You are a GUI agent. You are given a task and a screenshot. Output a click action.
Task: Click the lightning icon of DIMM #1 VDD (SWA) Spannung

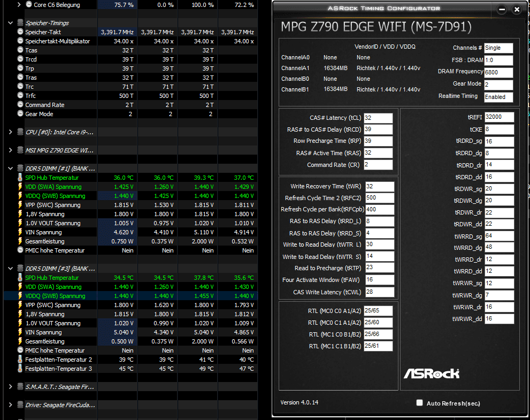[20, 187]
